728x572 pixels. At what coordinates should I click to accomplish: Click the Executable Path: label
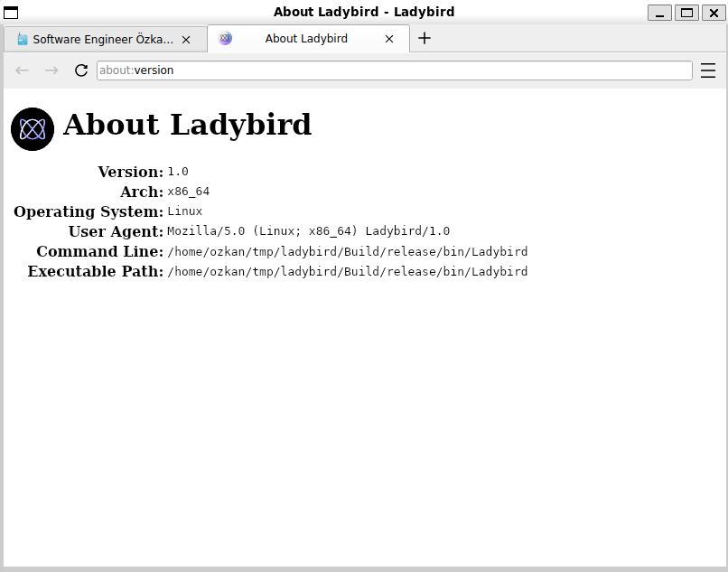(x=95, y=271)
